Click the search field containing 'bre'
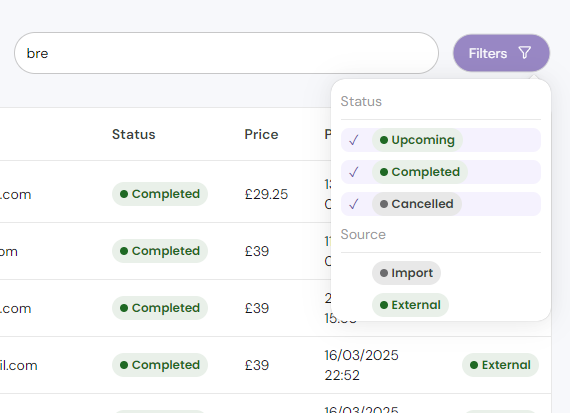This screenshot has width=570, height=413. (226, 53)
